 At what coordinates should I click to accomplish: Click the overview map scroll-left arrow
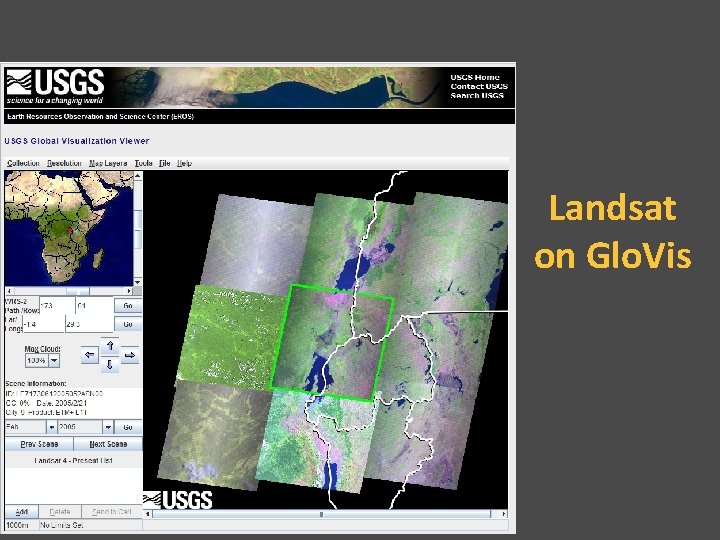coord(9,291)
